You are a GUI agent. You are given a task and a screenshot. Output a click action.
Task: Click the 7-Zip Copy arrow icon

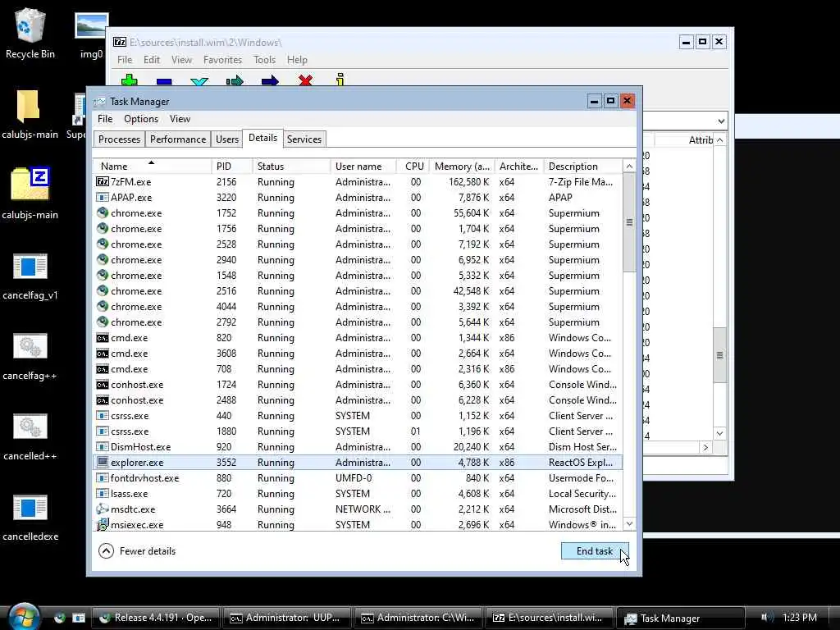tap(235, 81)
